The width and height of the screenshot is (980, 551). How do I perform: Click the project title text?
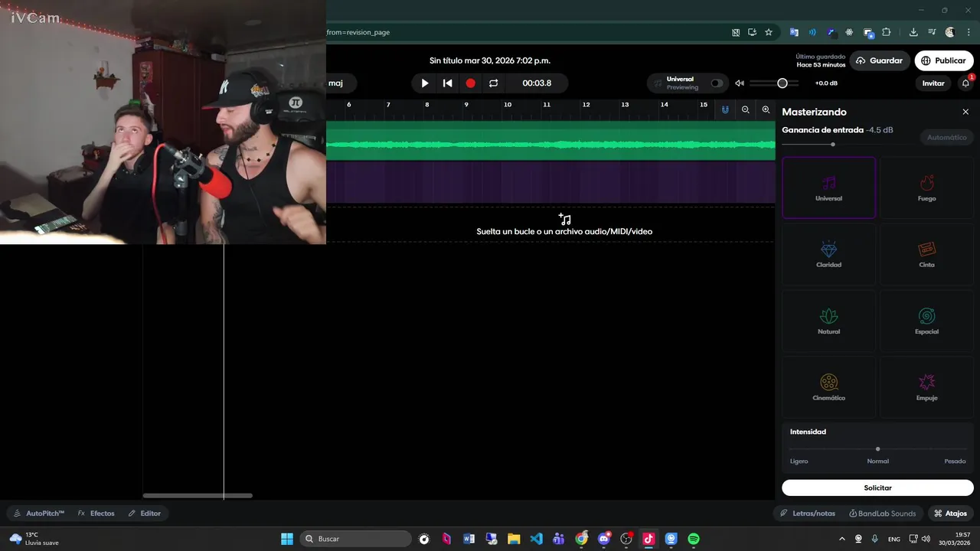490,60
